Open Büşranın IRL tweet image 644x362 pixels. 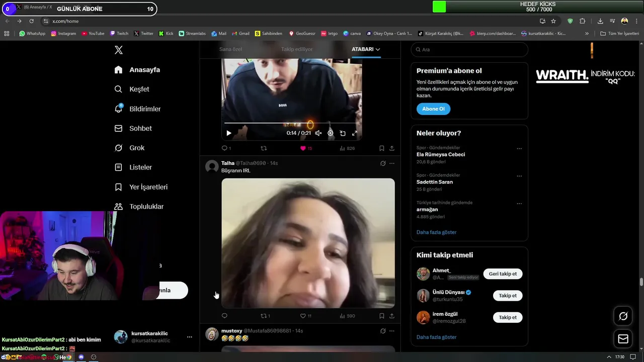[x=308, y=243]
